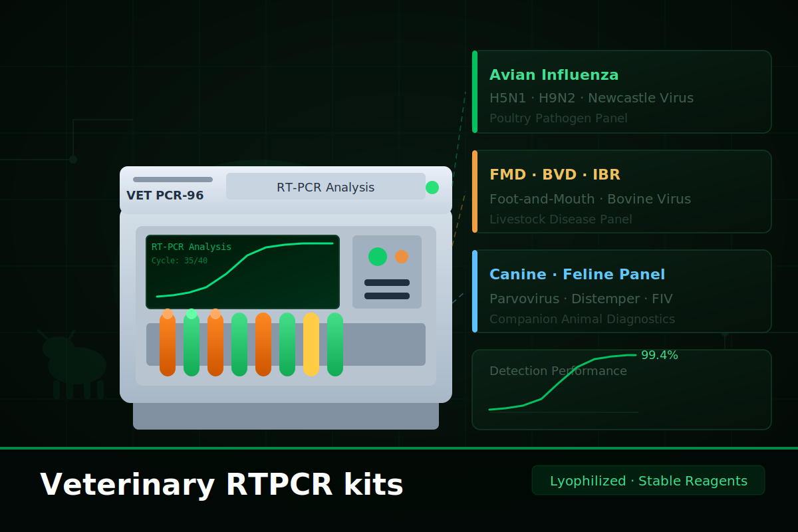Click the small orange button on control panel

pos(402,257)
